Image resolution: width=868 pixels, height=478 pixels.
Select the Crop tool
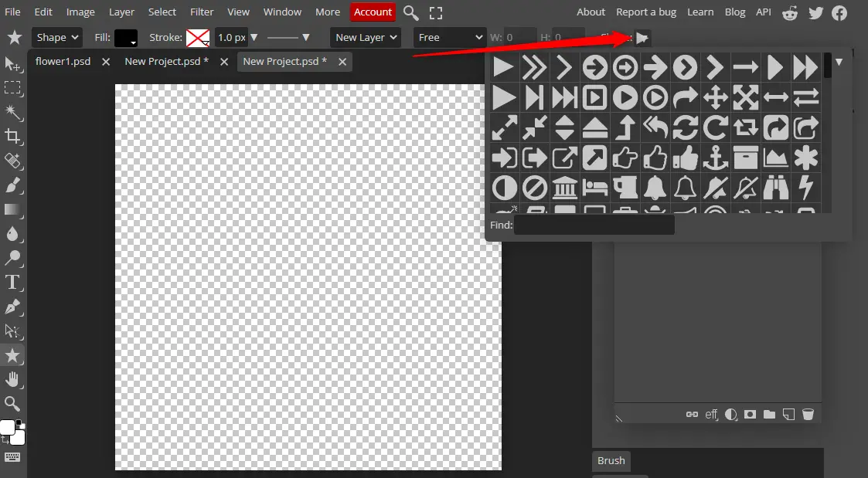coord(12,137)
